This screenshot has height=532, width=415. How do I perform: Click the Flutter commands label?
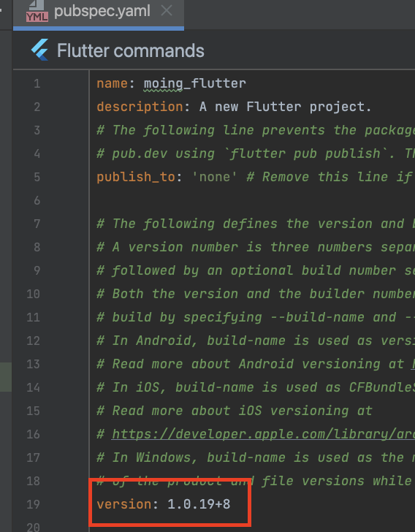[131, 50]
